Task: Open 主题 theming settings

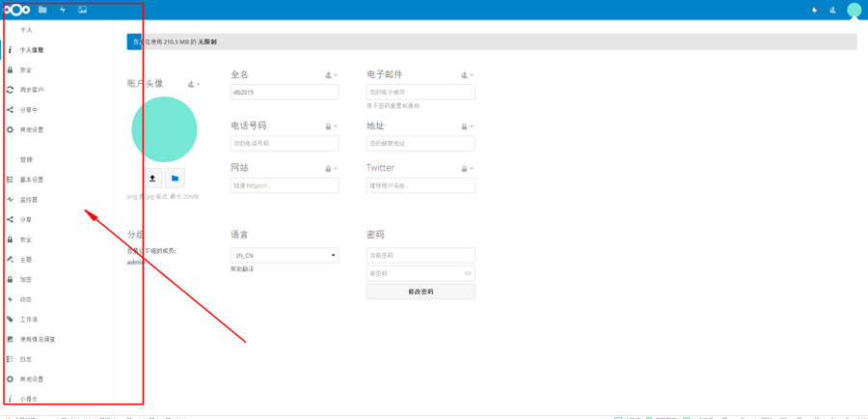Action: pos(25,260)
